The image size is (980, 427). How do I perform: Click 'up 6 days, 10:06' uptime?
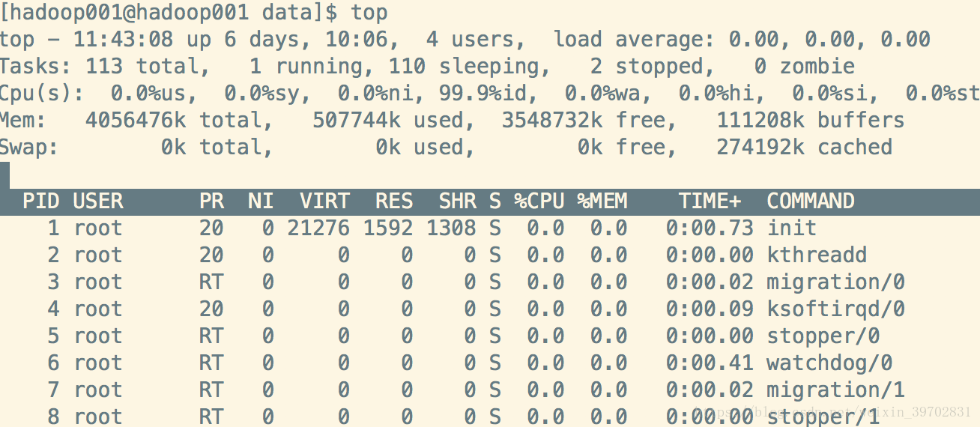(287, 39)
